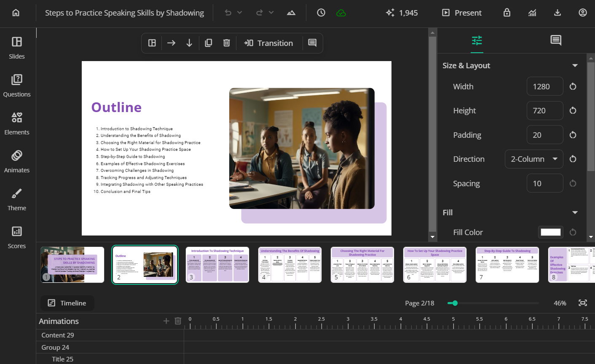Image resolution: width=595 pixels, height=364 pixels.
Task: Open the Transition settings
Action: tap(268, 43)
